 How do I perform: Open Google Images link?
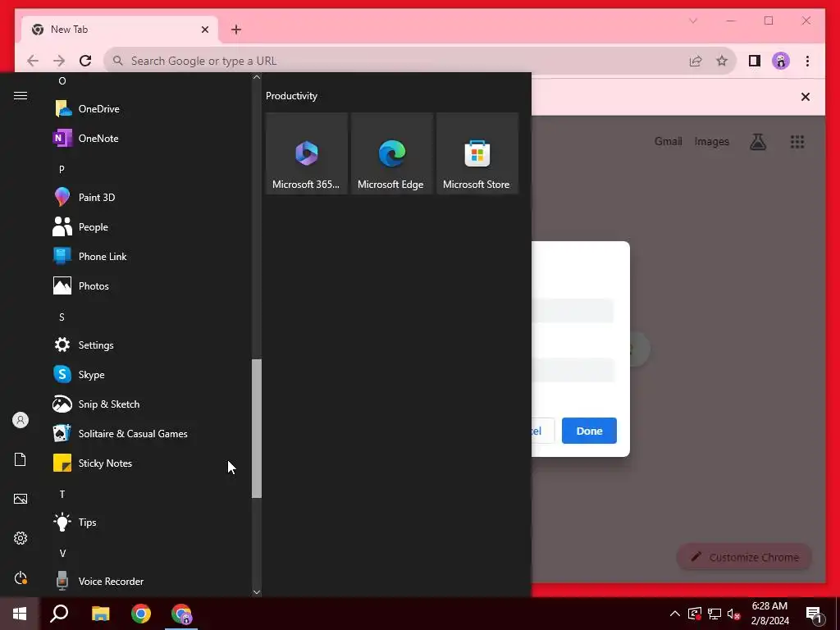point(711,141)
